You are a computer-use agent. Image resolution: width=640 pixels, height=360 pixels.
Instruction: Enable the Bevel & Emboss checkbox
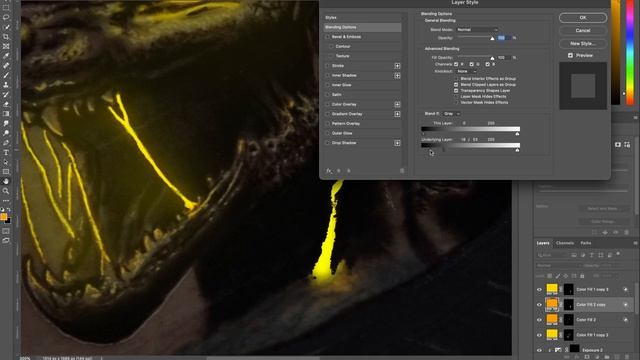tap(327, 37)
